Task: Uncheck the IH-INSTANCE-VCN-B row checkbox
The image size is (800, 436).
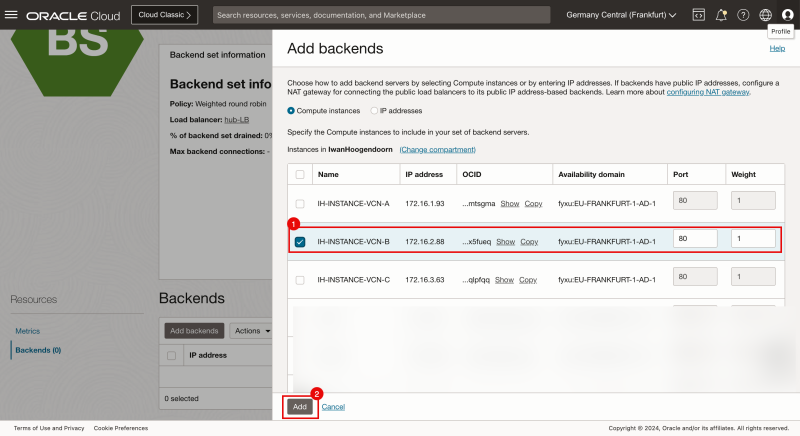Action: pos(300,241)
